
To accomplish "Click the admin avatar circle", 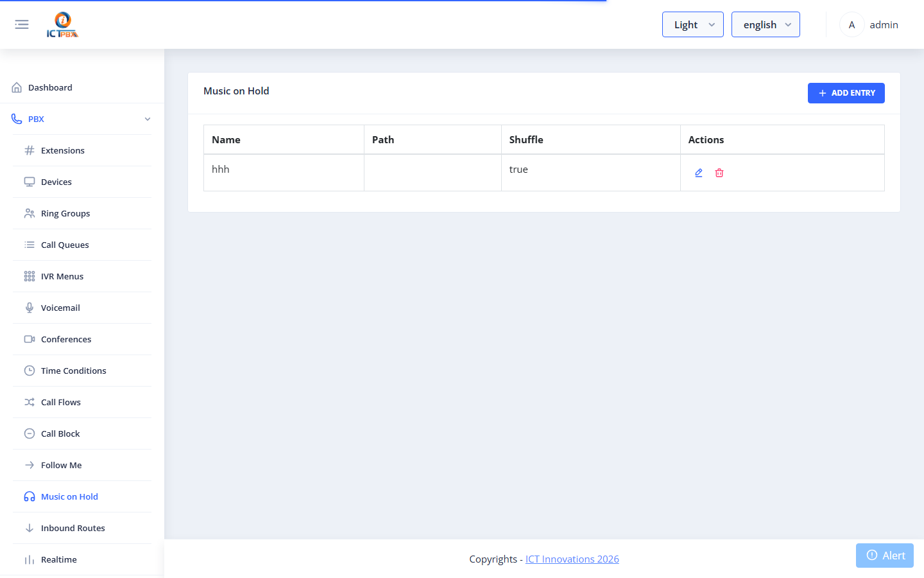I will point(851,24).
